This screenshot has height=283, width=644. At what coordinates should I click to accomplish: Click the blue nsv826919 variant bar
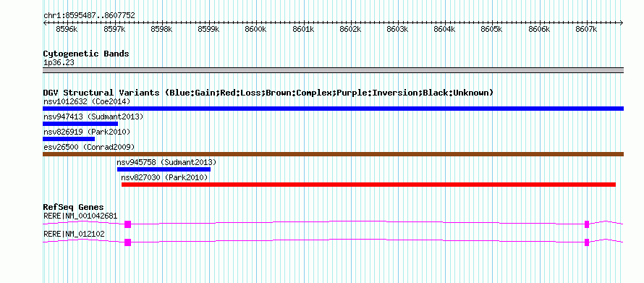[69, 139]
